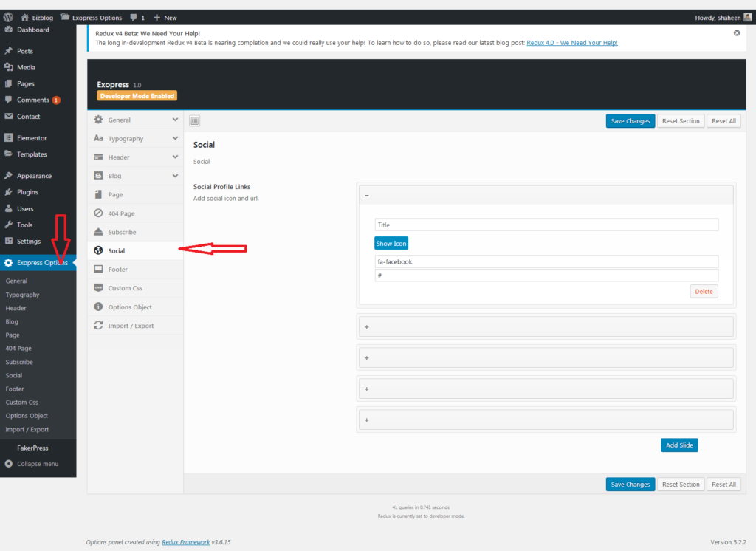The image size is (756, 551).
Task: Expand the Typography section chevron
Action: click(175, 138)
